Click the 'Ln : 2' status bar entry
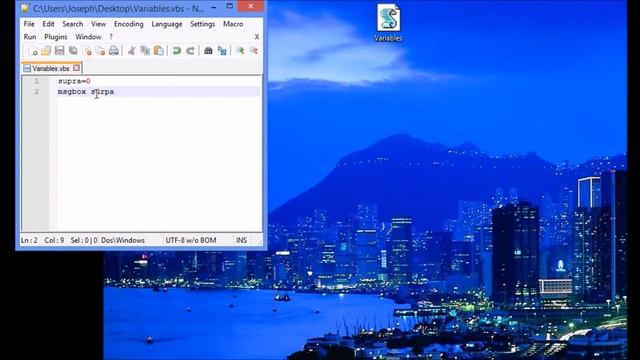The width and height of the screenshot is (640, 360). (29, 240)
